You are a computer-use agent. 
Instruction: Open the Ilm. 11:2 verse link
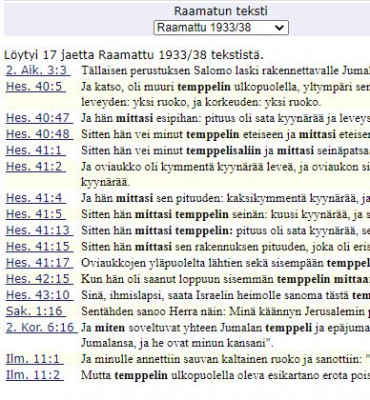pos(35,375)
